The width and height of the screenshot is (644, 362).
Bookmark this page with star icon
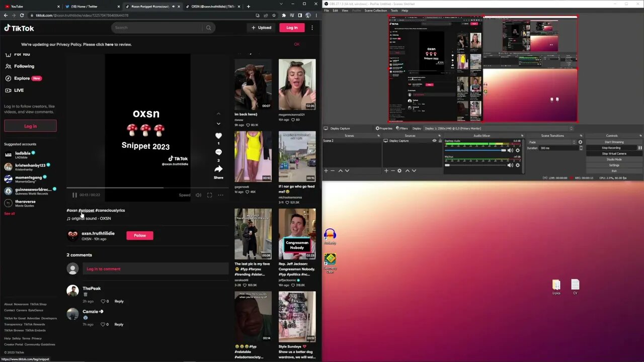tap(273, 16)
